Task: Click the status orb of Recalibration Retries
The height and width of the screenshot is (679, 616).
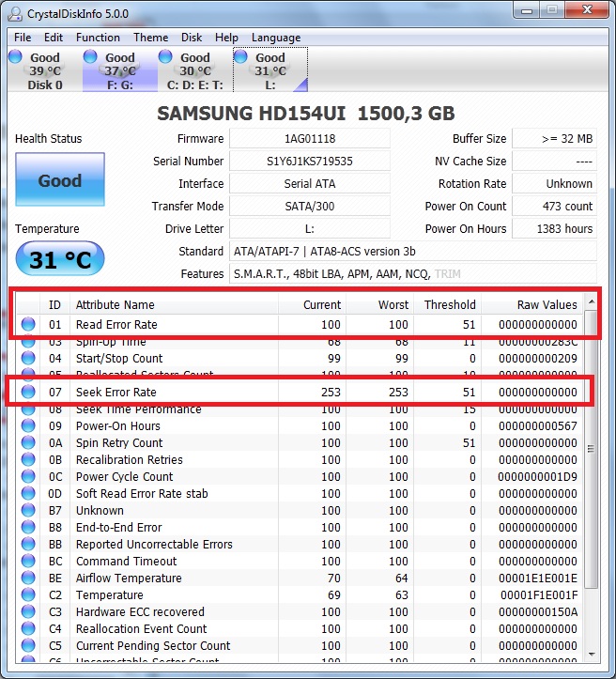Action: coord(28,459)
